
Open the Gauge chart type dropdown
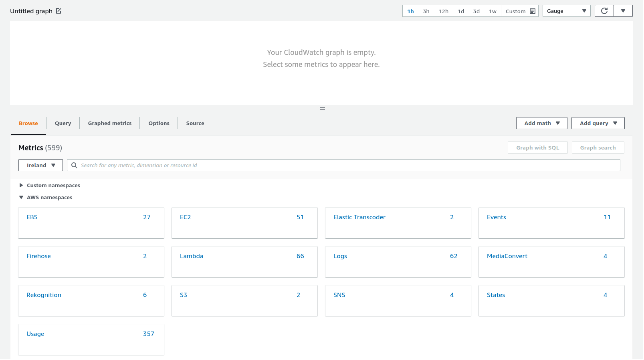(566, 11)
